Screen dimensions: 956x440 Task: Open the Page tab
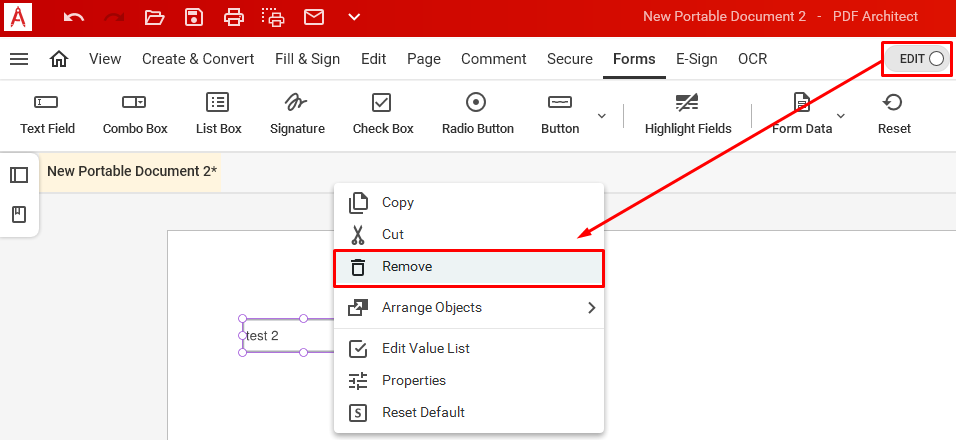pyautogui.click(x=424, y=59)
